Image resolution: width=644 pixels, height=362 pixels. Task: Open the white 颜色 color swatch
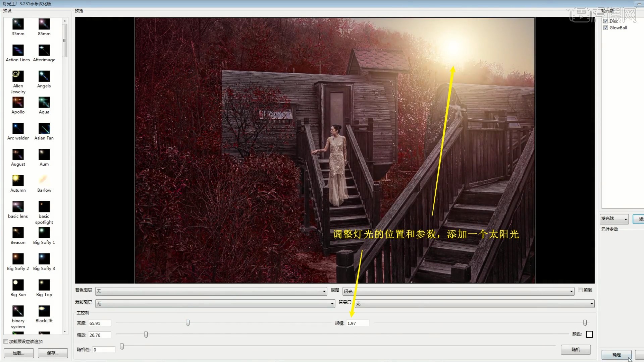(x=589, y=334)
